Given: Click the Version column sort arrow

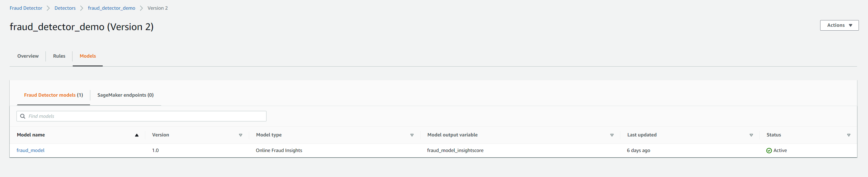Looking at the screenshot, I should coord(240,135).
